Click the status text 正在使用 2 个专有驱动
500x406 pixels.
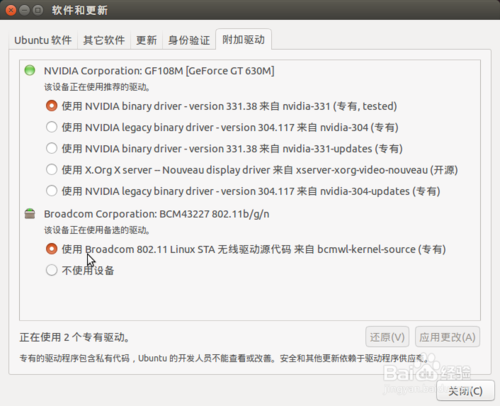(74, 337)
